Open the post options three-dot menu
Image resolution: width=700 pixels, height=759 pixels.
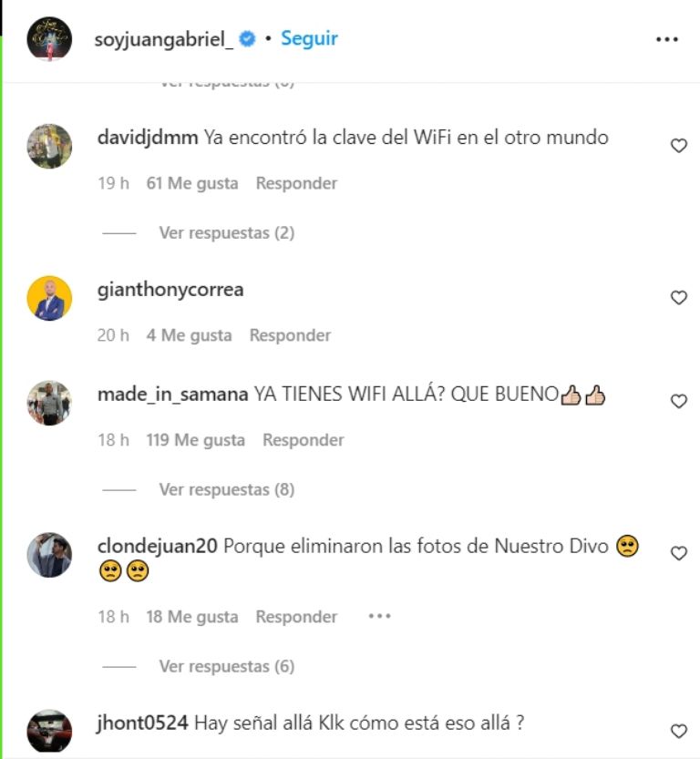[666, 39]
